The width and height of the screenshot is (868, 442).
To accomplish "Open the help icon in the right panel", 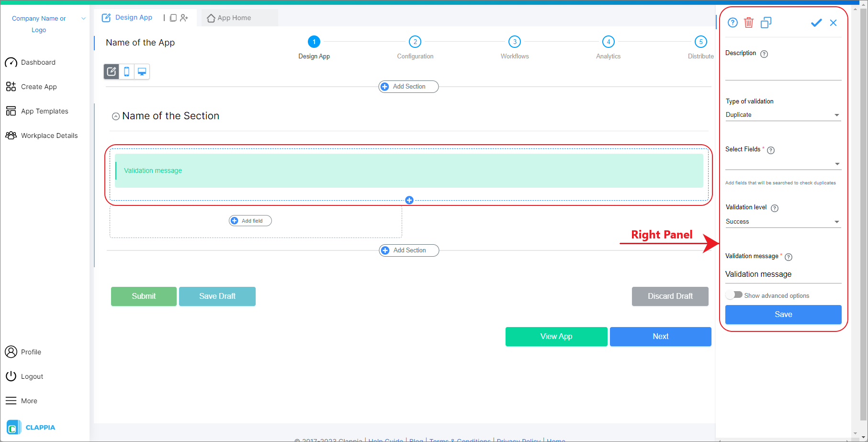I will click(732, 23).
